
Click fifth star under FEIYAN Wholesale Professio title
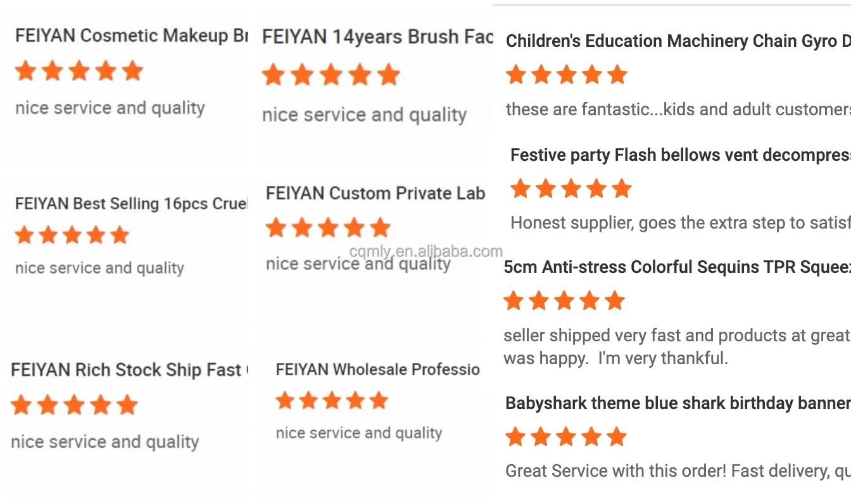[x=379, y=400]
